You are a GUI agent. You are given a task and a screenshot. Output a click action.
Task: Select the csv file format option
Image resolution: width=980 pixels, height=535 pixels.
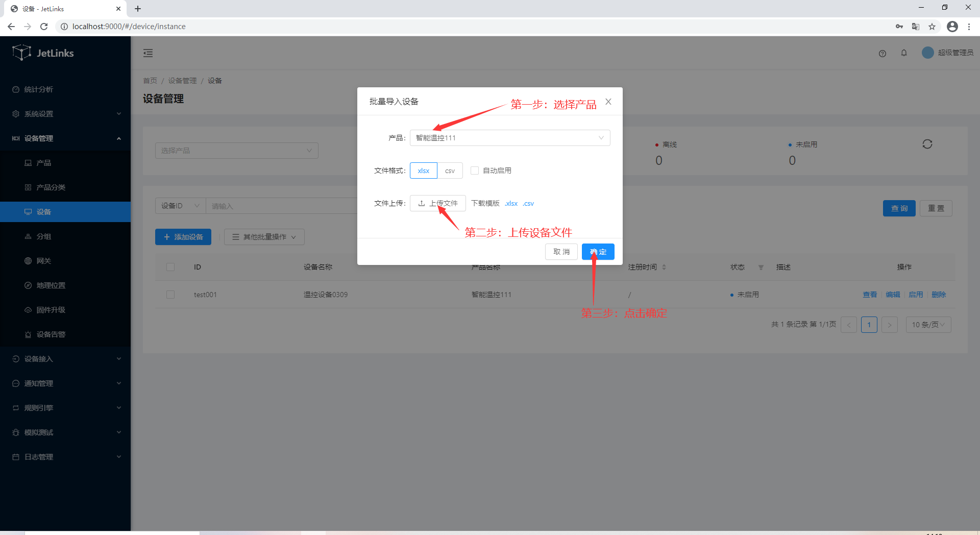449,171
